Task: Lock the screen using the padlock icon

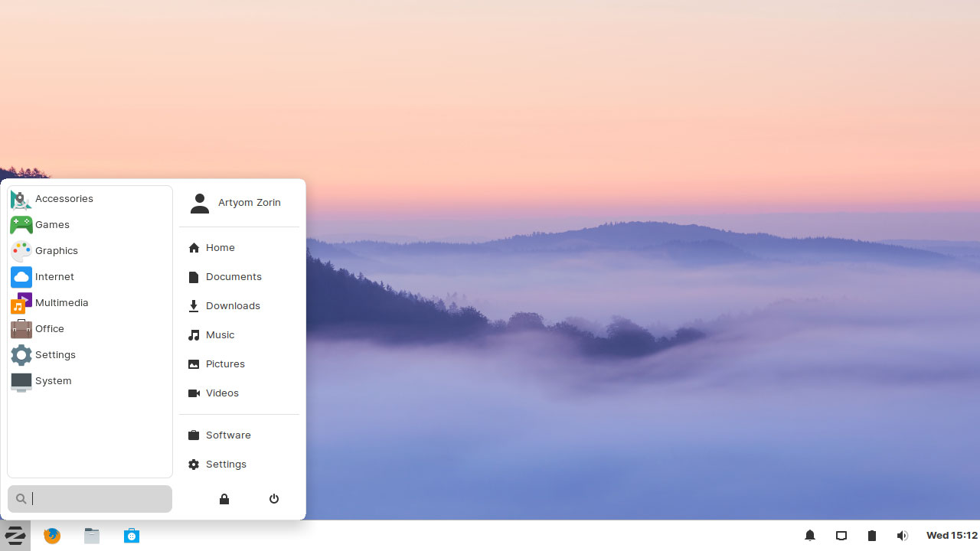Action: tap(224, 498)
